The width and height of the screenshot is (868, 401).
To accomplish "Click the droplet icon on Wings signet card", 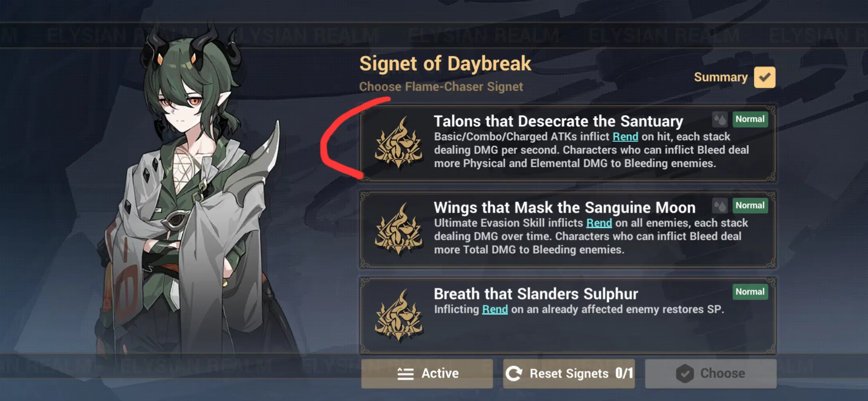I will (720, 206).
